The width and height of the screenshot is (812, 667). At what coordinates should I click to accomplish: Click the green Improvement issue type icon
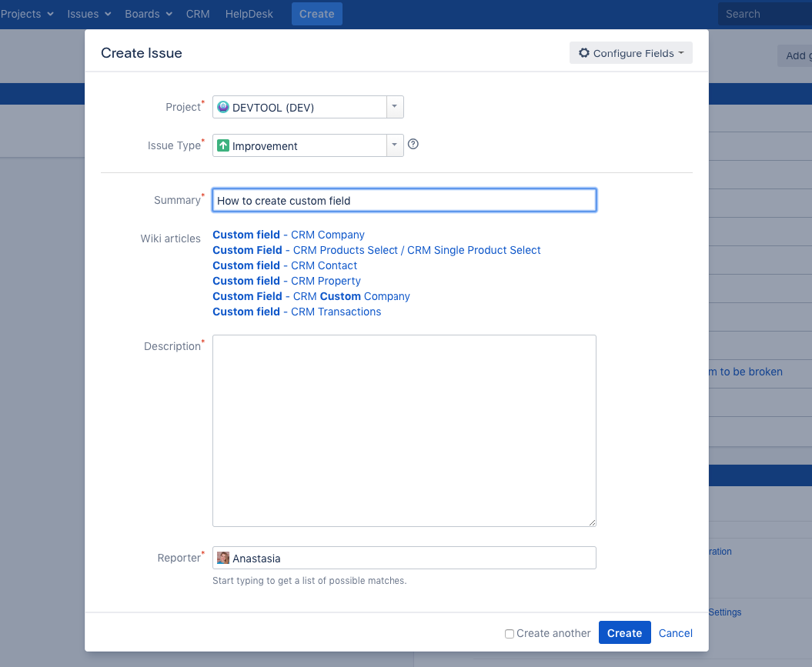(x=223, y=145)
